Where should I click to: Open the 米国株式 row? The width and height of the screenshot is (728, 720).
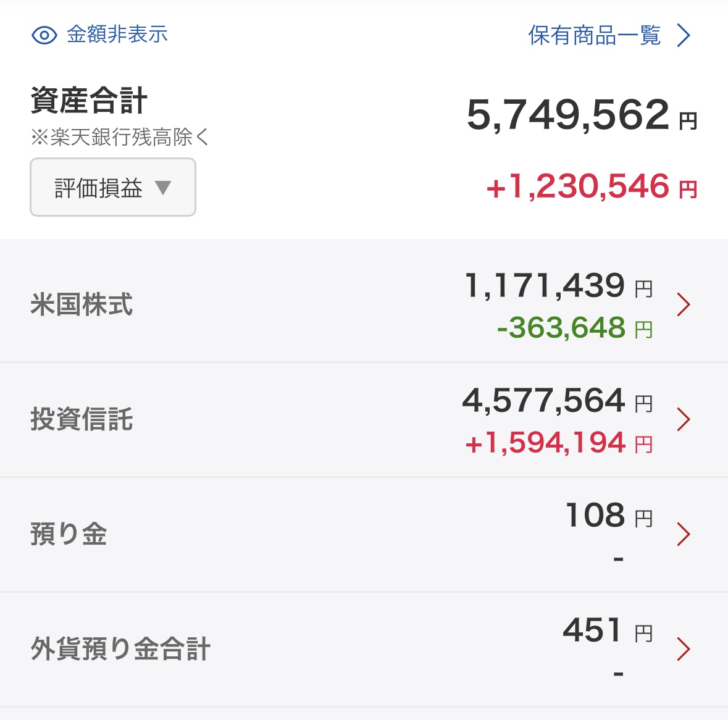(364, 304)
